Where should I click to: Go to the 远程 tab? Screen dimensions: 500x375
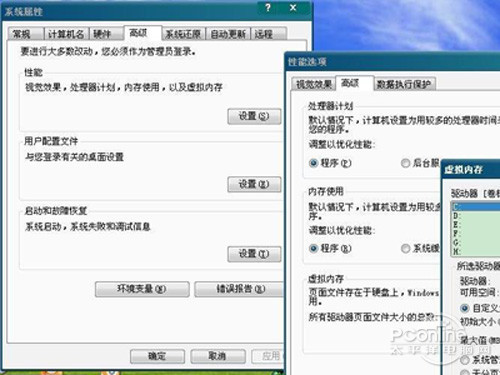tap(269, 34)
